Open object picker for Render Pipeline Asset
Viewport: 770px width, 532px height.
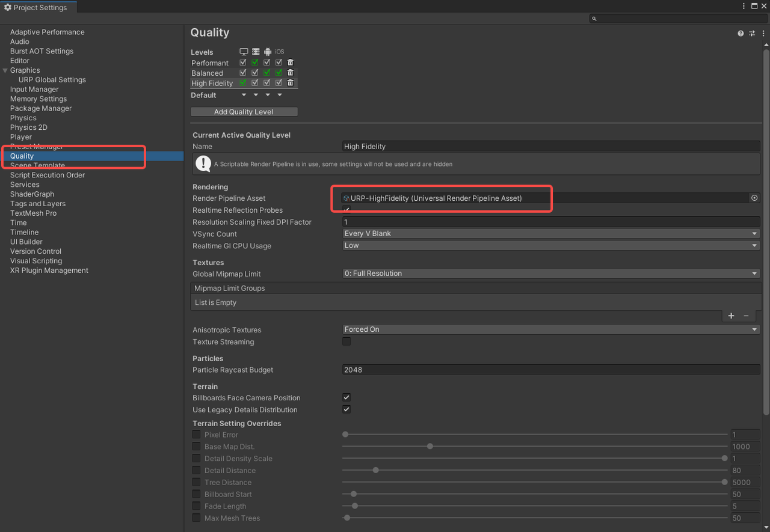[x=754, y=198]
